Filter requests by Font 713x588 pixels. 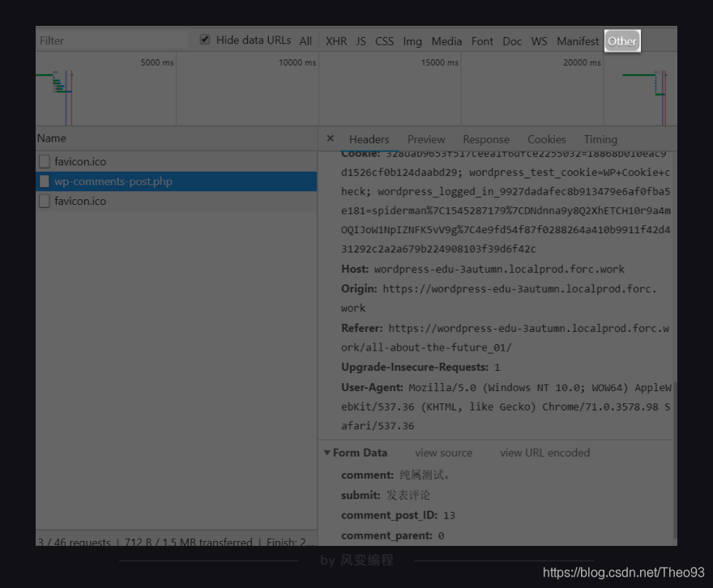coord(482,41)
